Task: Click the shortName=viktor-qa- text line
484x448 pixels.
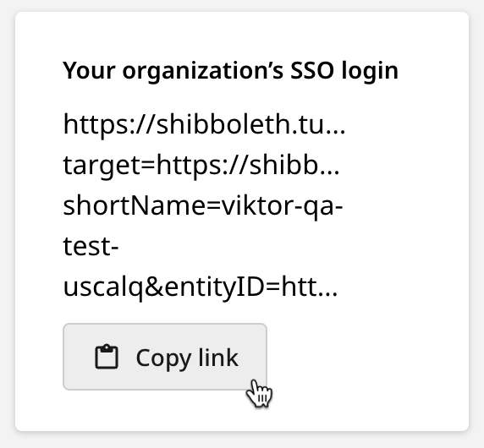Action: coord(203,206)
